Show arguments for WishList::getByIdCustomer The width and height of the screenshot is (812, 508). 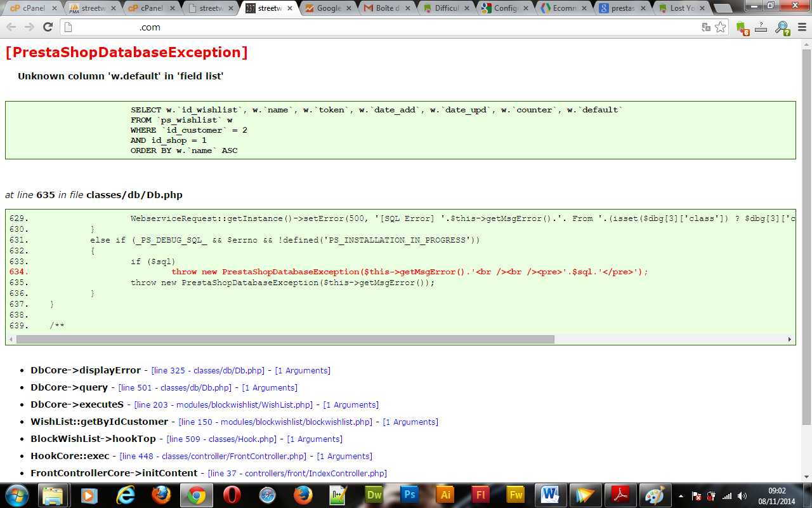point(410,422)
